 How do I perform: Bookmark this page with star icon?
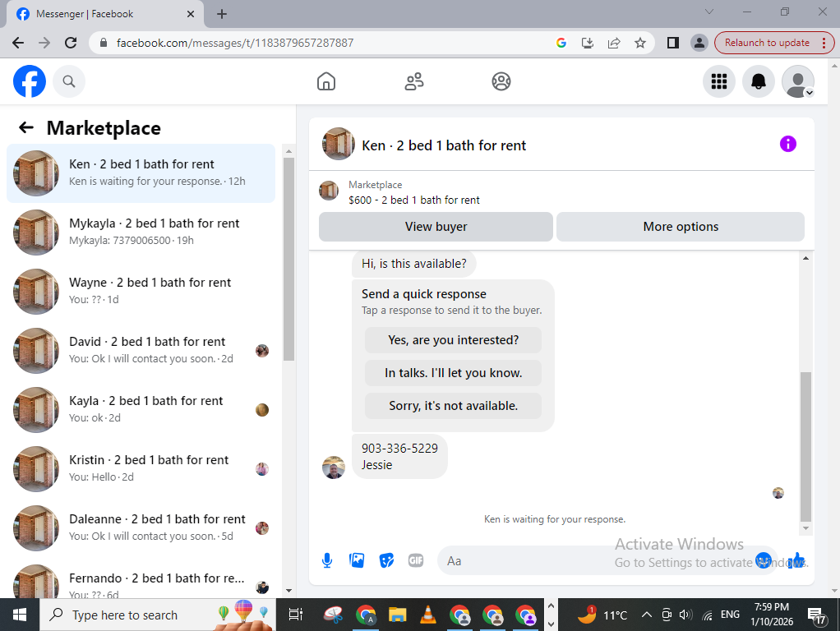[639, 43]
